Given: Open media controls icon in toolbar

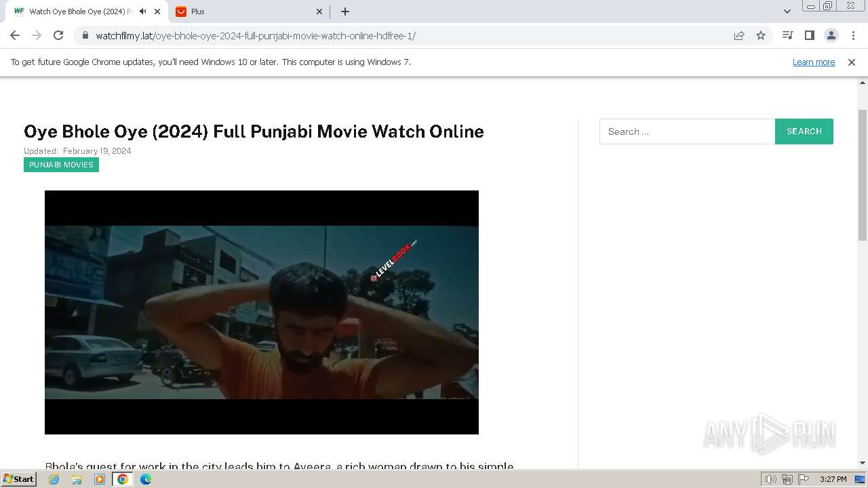Looking at the screenshot, I should [x=787, y=35].
